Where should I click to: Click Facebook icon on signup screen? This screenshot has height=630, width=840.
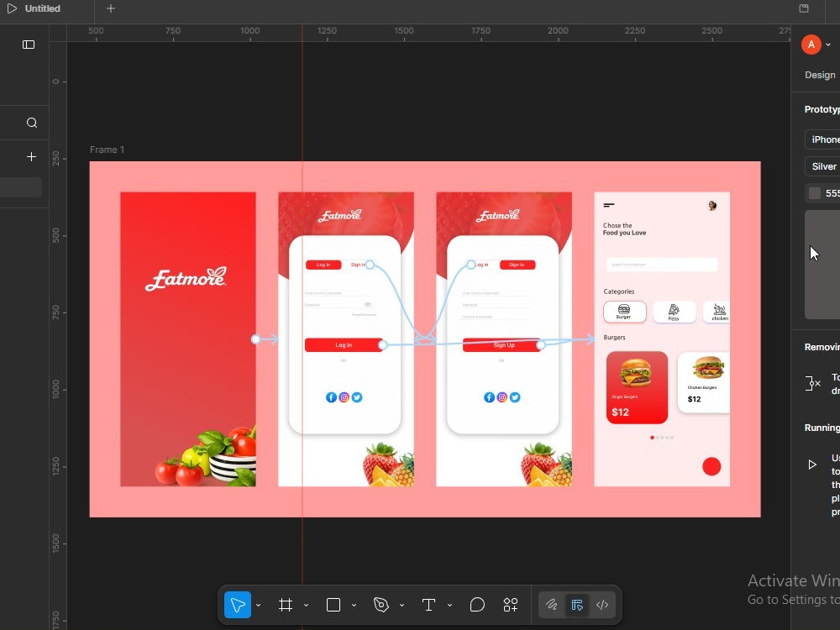pyautogui.click(x=489, y=397)
